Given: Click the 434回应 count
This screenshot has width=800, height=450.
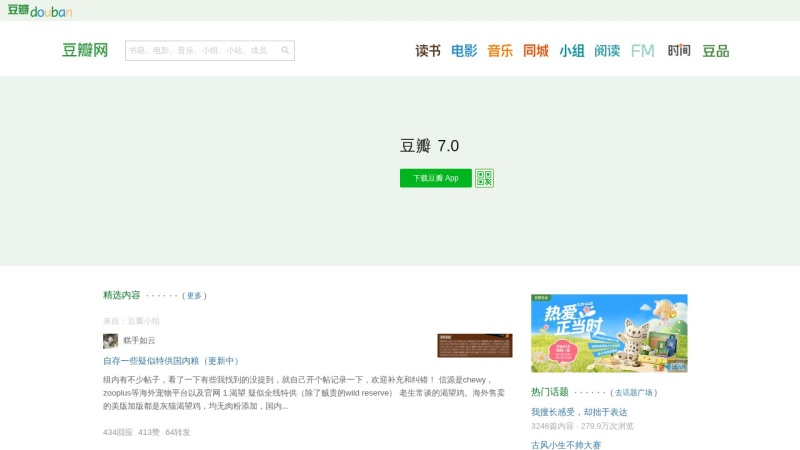Looking at the screenshot, I should [x=118, y=432].
